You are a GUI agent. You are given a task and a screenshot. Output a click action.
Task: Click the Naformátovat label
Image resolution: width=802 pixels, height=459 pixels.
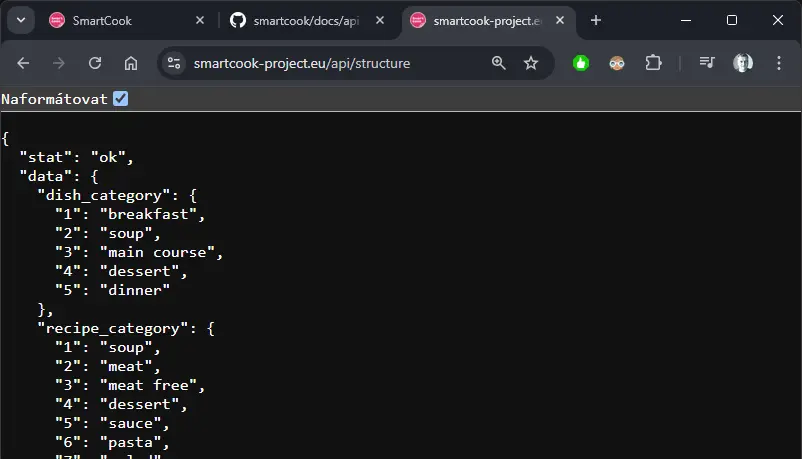(54, 99)
